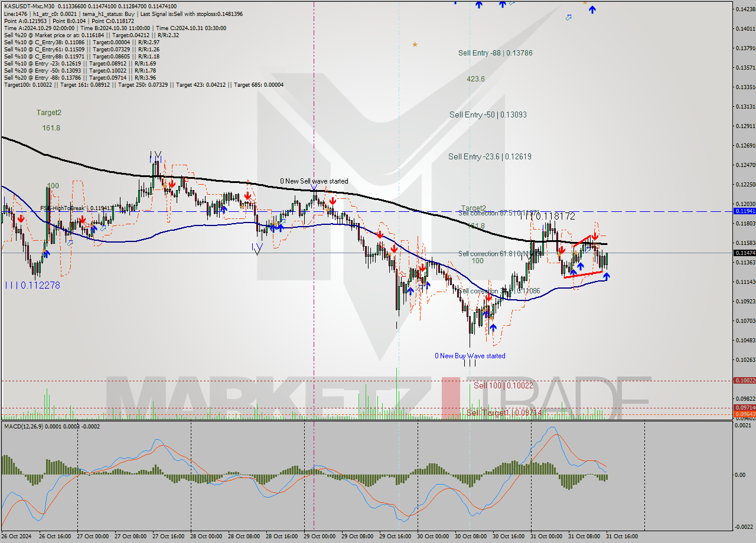Select the orange star marker above the 423.6 label
The height and width of the screenshot is (543, 756).
point(415,44)
